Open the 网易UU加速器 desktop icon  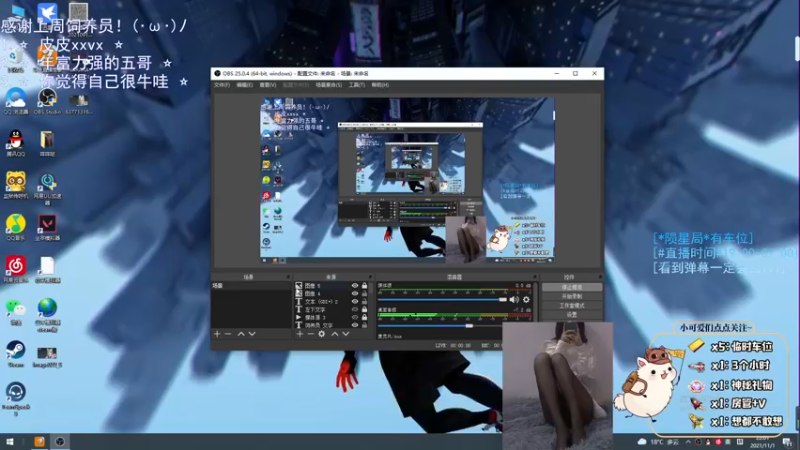coord(47,188)
